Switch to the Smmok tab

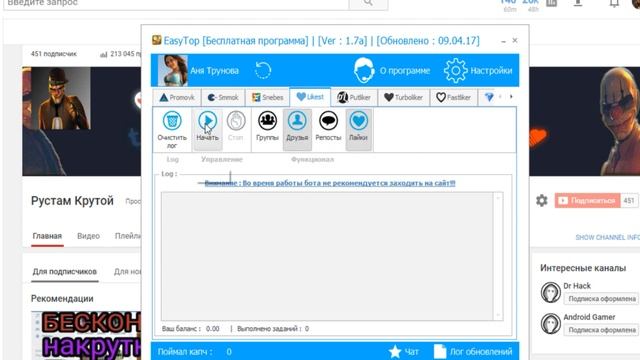pyautogui.click(x=223, y=98)
